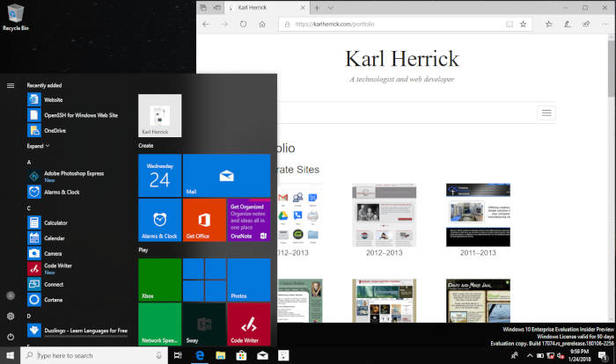Go back in the Edge browser
616x364 pixels.
click(x=206, y=24)
